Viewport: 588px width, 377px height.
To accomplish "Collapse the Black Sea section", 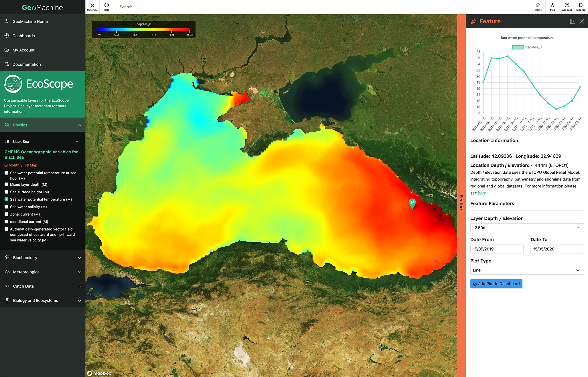I will [x=77, y=141].
